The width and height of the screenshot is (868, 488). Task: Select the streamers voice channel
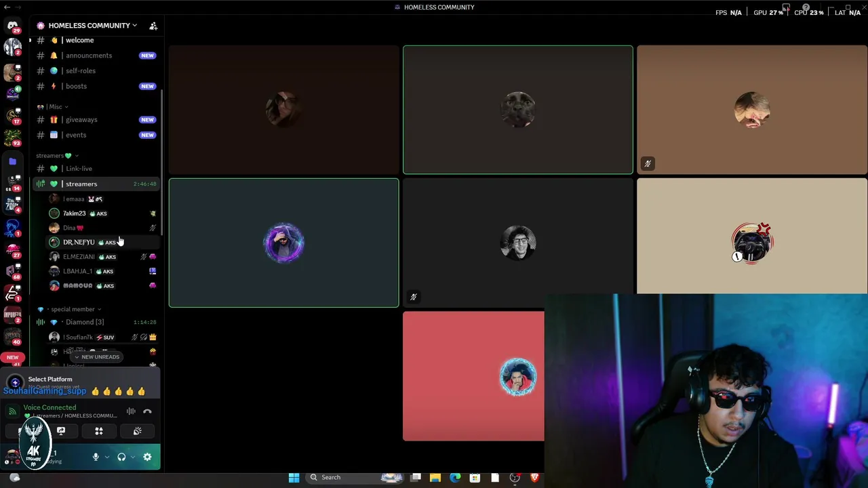click(96, 184)
